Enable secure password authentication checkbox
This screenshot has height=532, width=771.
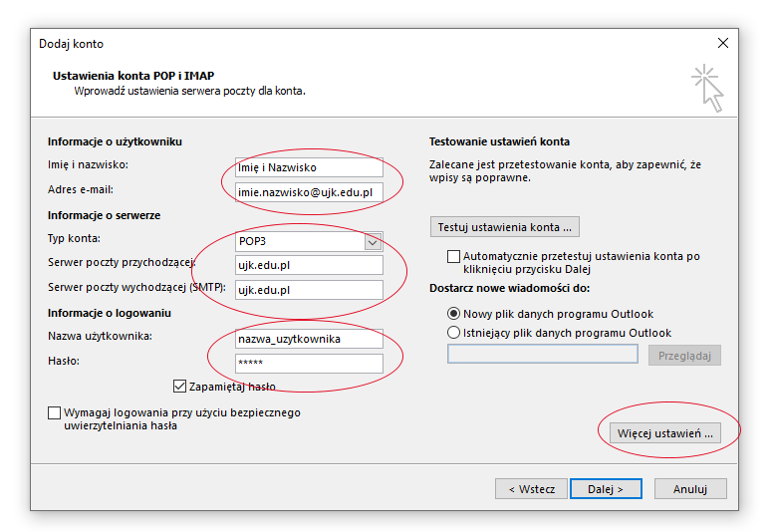54,412
